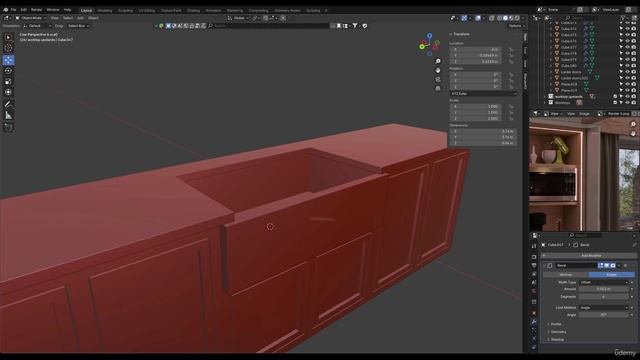Expand the Geometry subpanel

coord(557,332)
